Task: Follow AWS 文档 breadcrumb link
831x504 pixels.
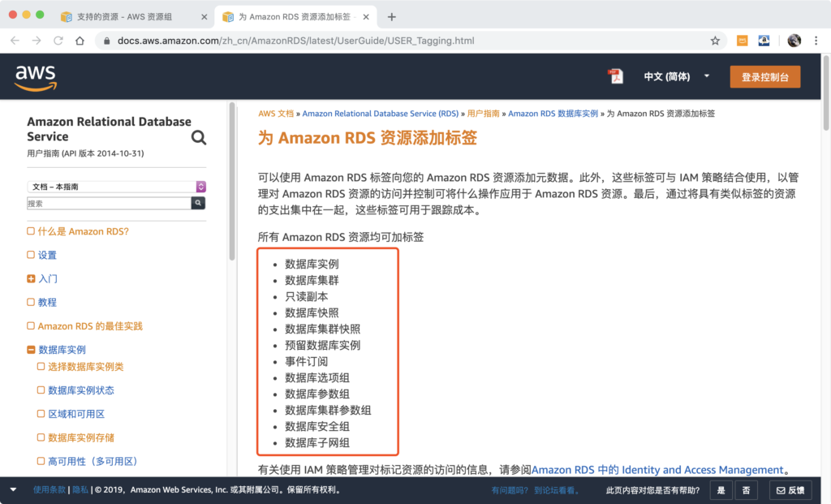Action: point(276,114)
